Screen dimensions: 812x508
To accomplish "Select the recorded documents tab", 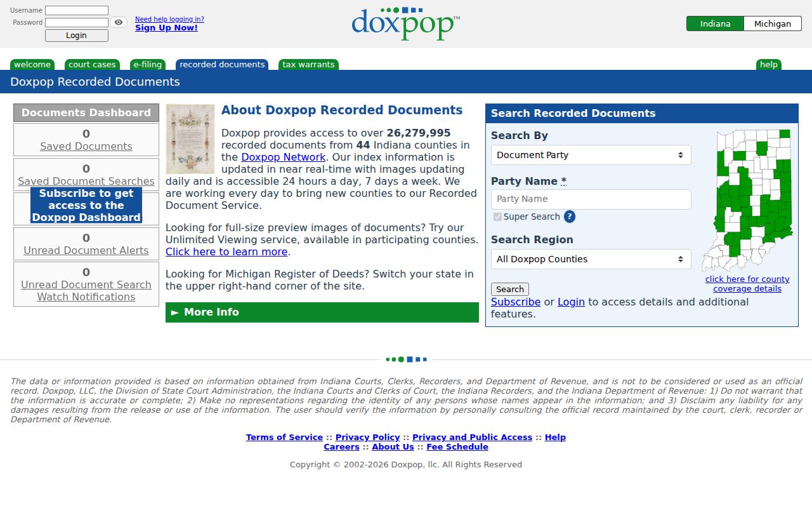I will [x=222, y=65].
